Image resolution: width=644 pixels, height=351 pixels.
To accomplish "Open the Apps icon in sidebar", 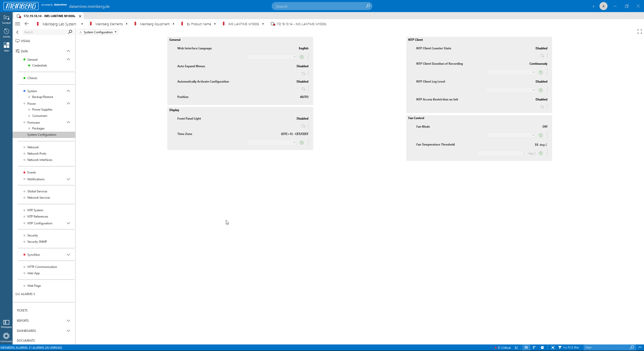I will pos(6,47).
